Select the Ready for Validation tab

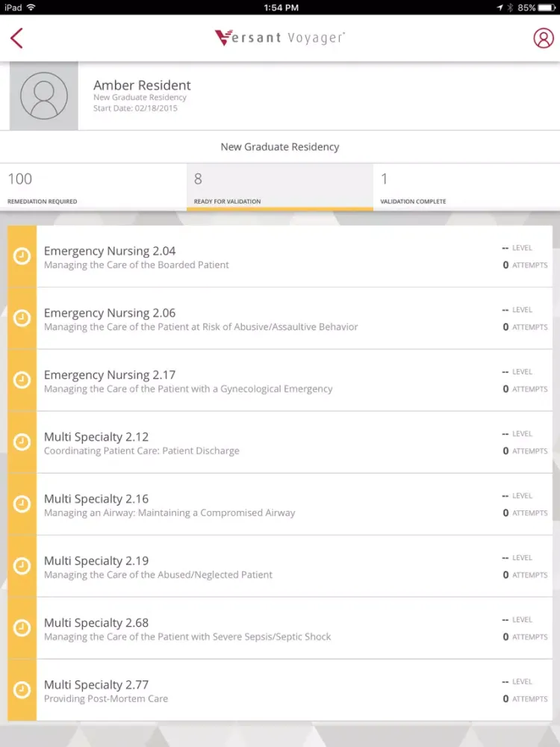pos(280,187)
